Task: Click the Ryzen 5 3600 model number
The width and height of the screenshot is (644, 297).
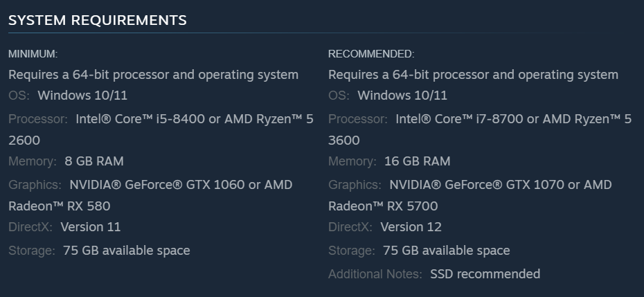Action: pos(344,140)
